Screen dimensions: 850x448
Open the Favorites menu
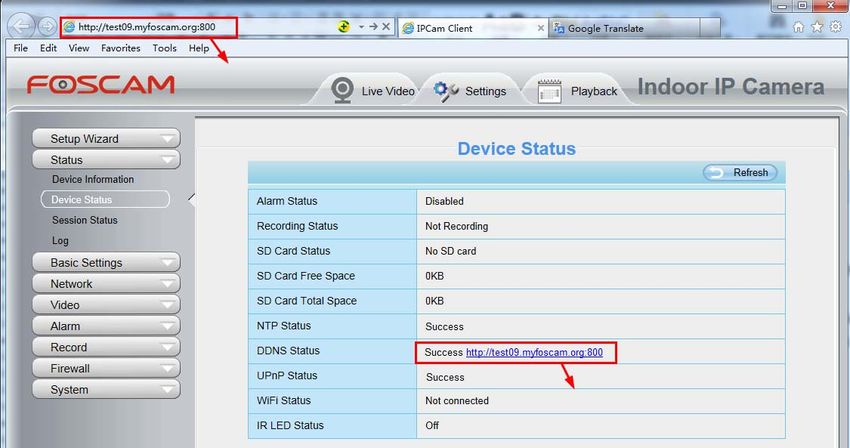(x=120, y=48)
